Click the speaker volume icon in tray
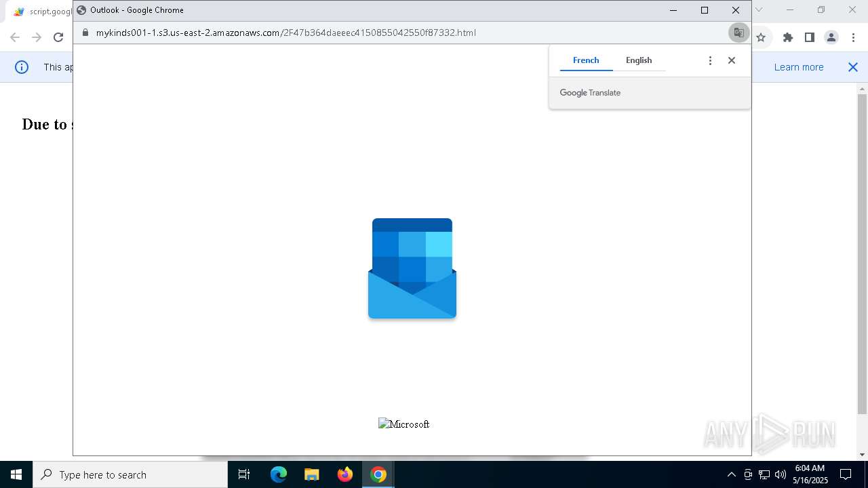This screenshot has width=868, height=488. [780, 474]
